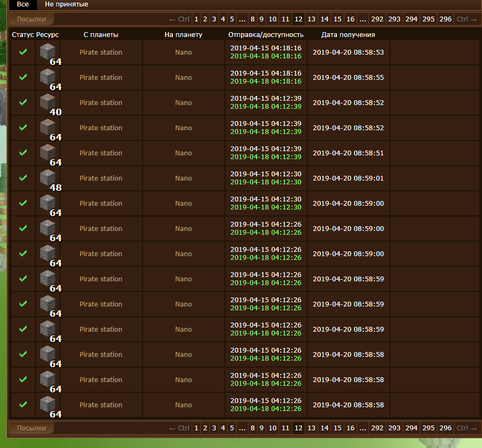Go to page 13 in top pagination
The image size is (482, 448).
click(312, 19)
